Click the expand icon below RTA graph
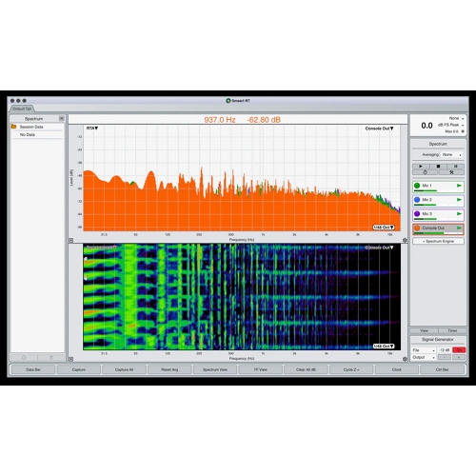 (70, 241)
